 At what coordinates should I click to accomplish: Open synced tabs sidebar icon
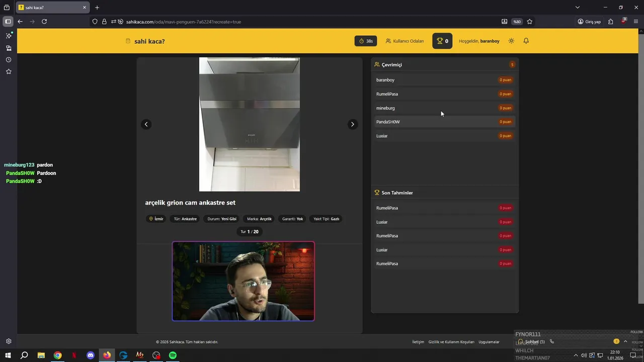point(9,48)
